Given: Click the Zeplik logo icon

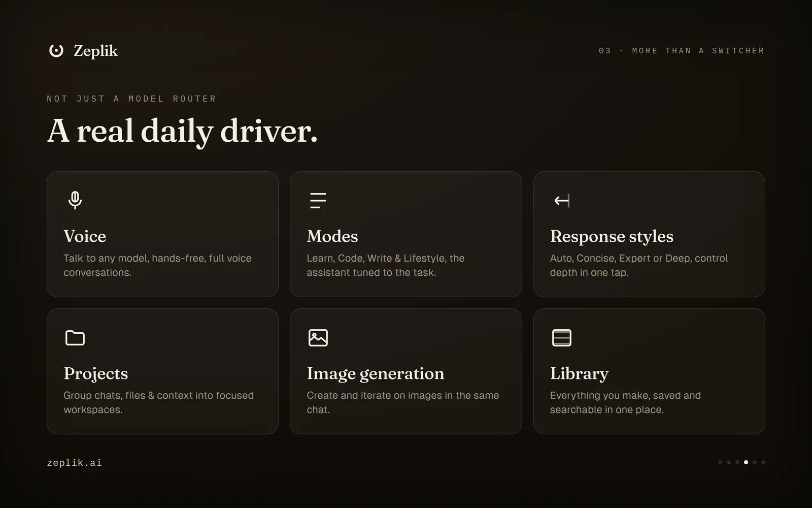Looking at the screenshot, I should 56,50.
